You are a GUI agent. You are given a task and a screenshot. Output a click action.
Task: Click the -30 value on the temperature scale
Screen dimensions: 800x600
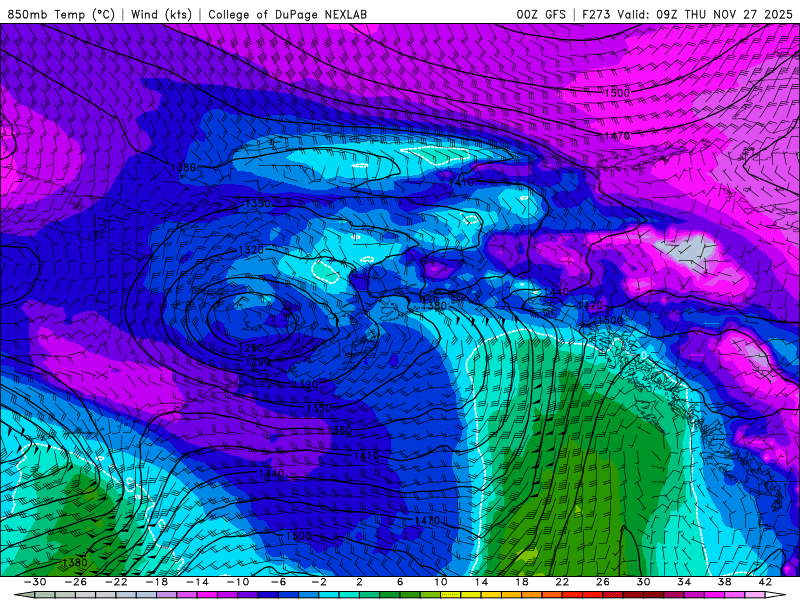click(35, 582)
